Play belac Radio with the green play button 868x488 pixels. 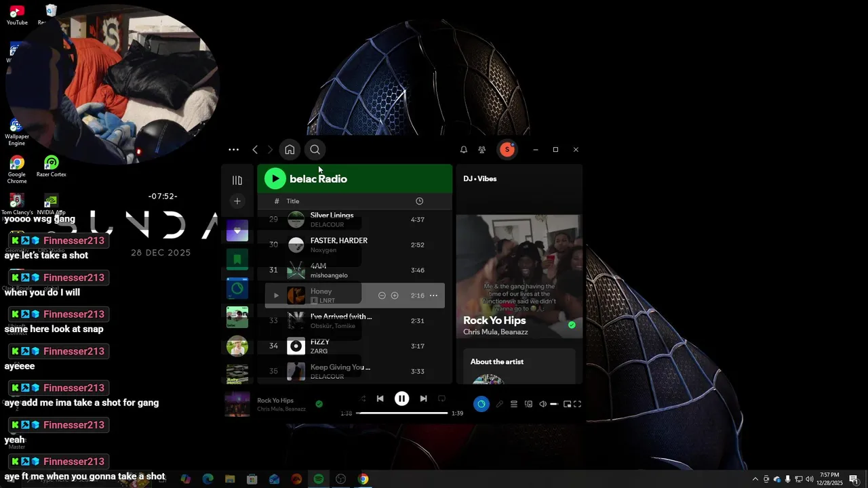(x=275, y=179)
